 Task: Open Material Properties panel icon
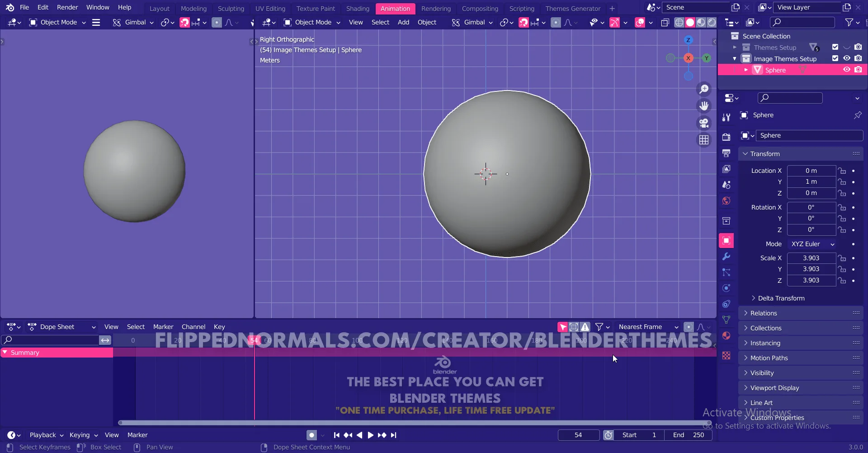click(x=726, y=336)
